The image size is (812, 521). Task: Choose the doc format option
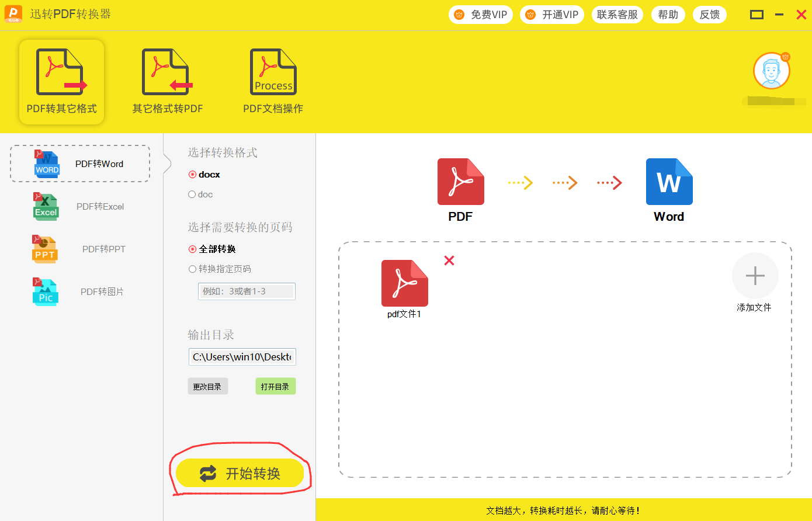[x=200, y=194]
